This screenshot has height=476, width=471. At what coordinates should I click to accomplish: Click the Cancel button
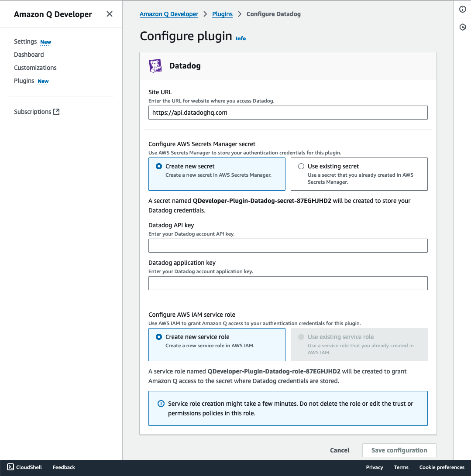click(340, 450)
